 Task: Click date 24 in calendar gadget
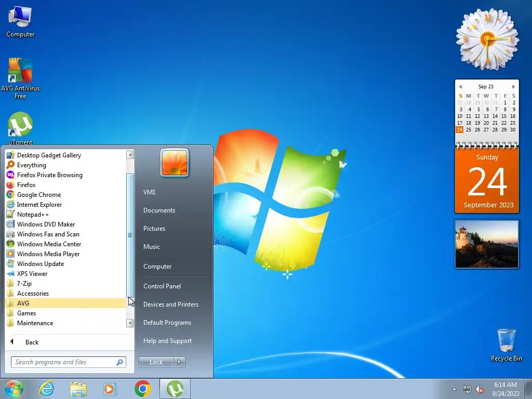click(460, 129)
